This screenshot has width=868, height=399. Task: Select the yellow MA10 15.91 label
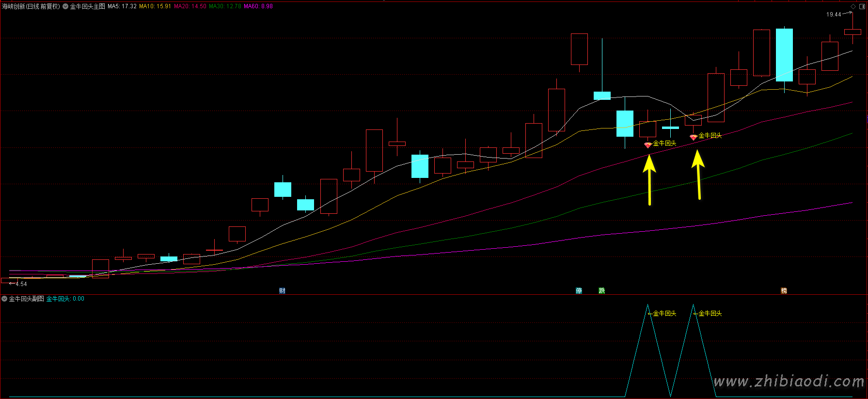coord(155,6)
